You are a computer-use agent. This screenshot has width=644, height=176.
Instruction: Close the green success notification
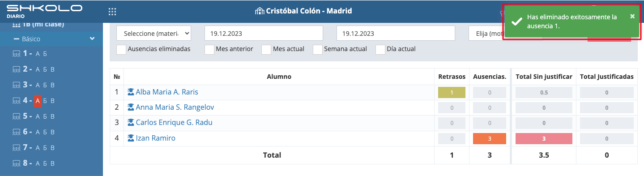632,16
